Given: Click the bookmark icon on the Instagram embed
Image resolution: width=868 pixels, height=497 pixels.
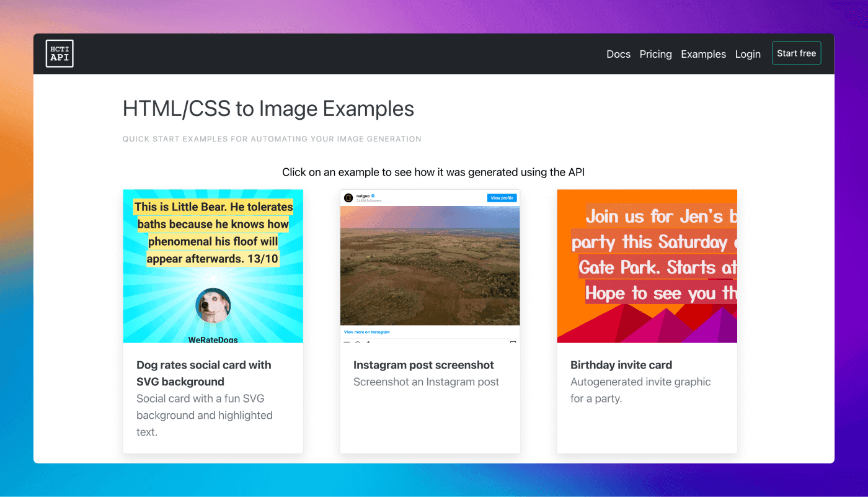Looking at the screenshot, I should click(x=513, y=343).
